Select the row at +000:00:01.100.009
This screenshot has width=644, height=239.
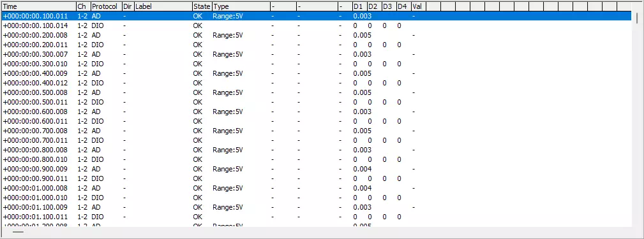(x=316, y=207)
